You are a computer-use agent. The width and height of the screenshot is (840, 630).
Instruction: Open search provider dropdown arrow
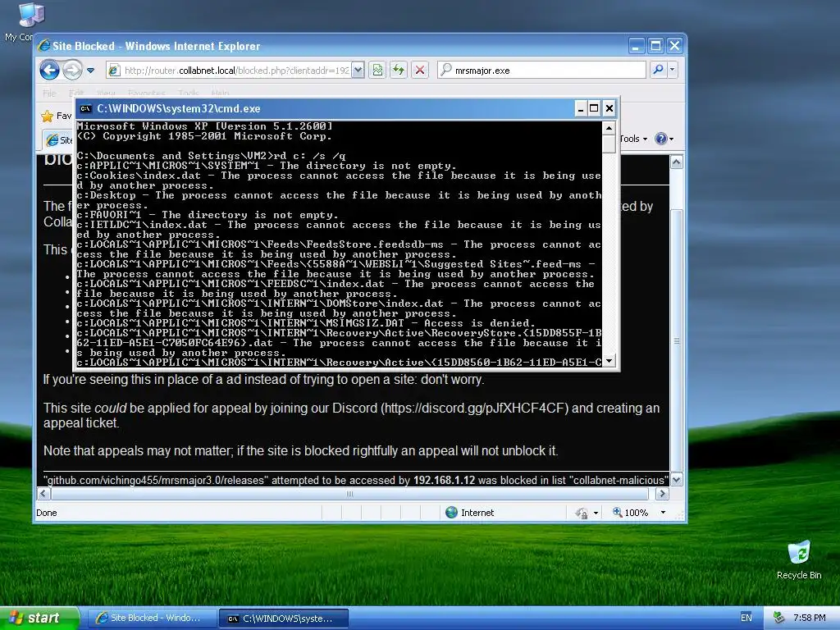tap(673, 70)
